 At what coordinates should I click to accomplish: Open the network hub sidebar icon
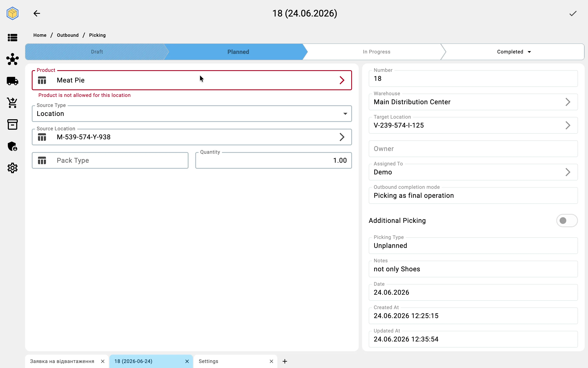12,59
